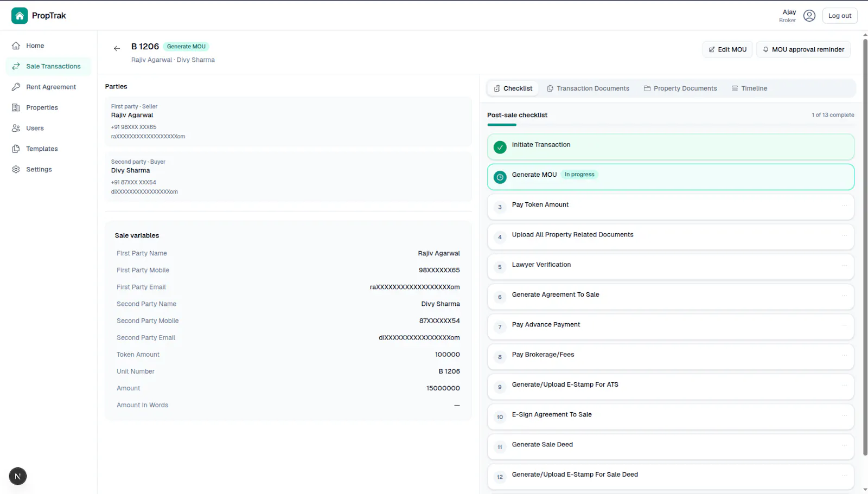Click the Amount value 15000000
The height and width of the screenshot is (494, 868).
pyautogui.click(x=443, y=388)
